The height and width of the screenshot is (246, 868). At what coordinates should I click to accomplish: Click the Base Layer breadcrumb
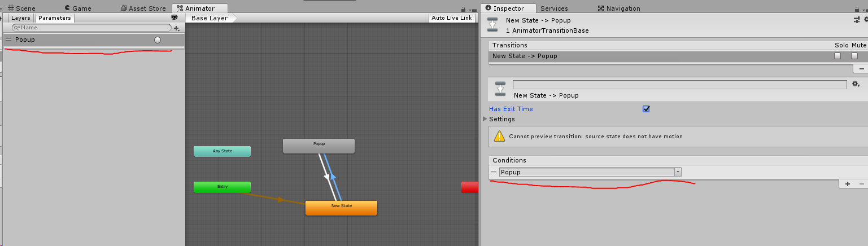[210, 18]
